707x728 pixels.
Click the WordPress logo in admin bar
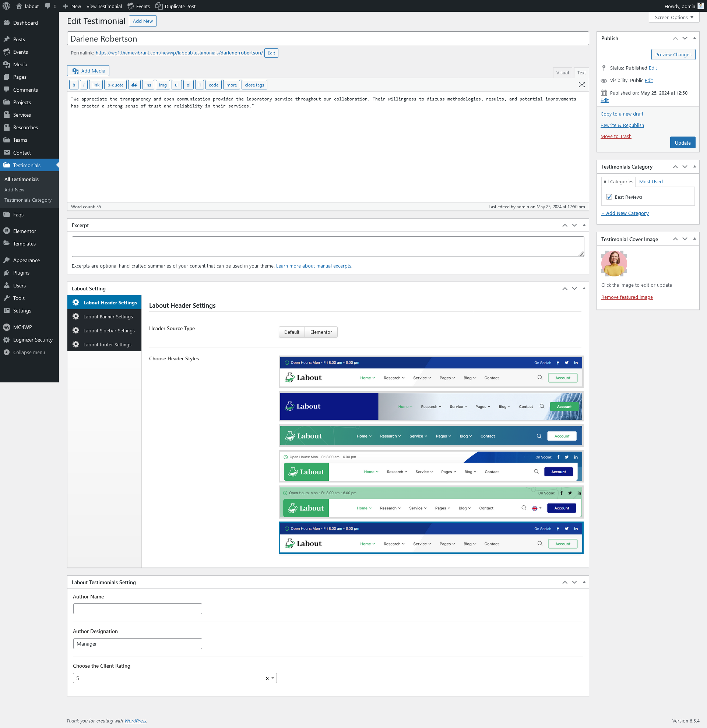click(x=6, y=6)
